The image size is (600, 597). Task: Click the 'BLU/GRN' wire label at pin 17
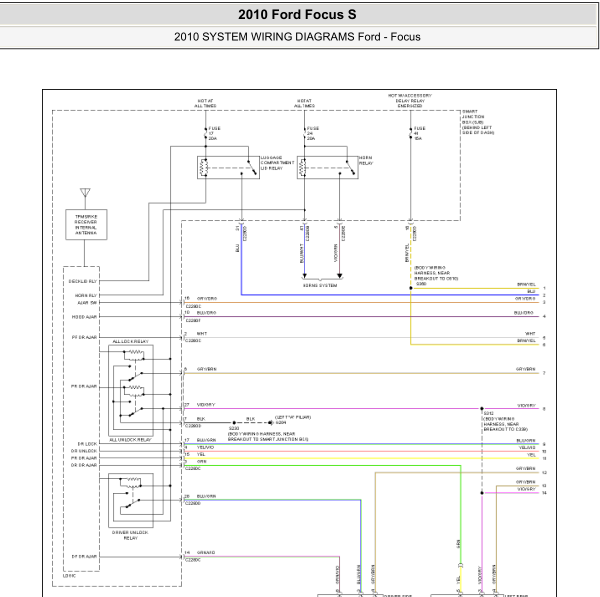[207, 440]
